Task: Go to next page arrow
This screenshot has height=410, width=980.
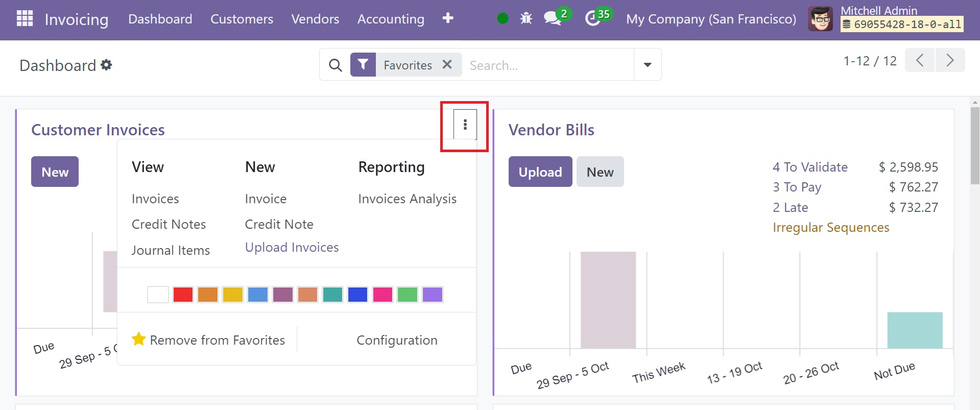Action: [x=950, y=60]
